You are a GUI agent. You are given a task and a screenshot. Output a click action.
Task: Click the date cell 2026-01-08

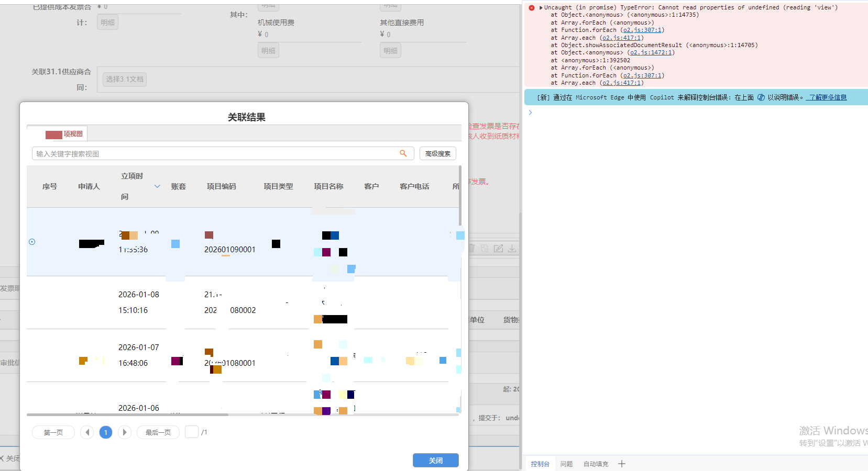point(139,295)
